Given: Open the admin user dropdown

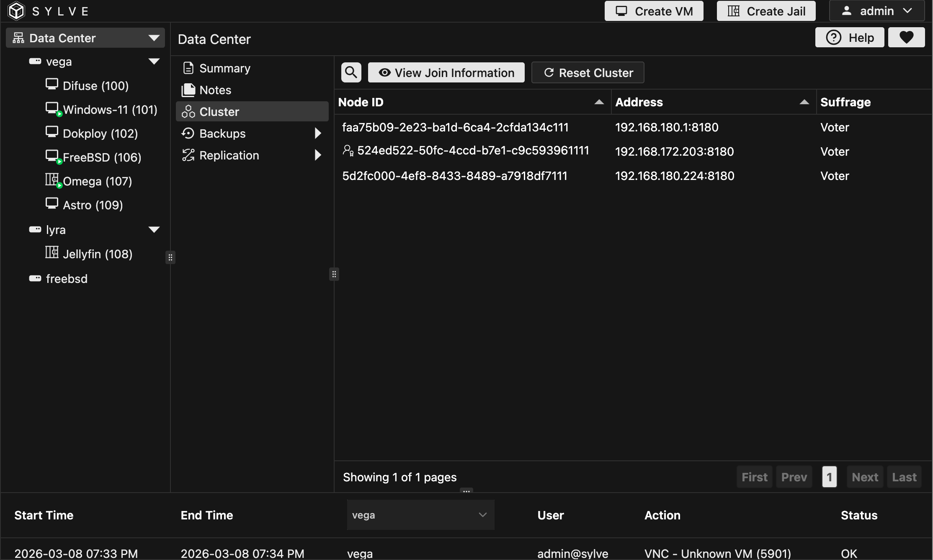Looking at the screenshot, I should (x=876, y=11).
